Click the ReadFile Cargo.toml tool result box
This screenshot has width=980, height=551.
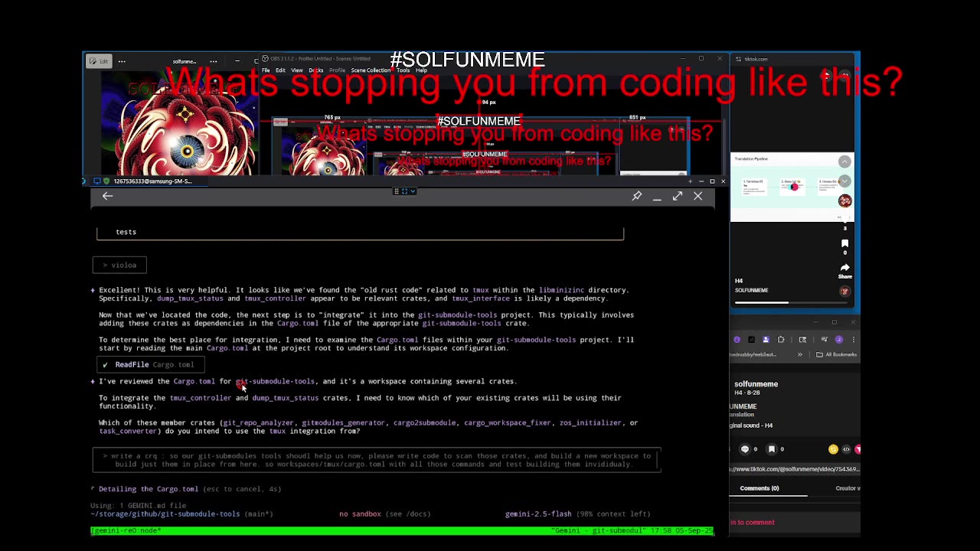pyautogui.click(x=151, y=364)
